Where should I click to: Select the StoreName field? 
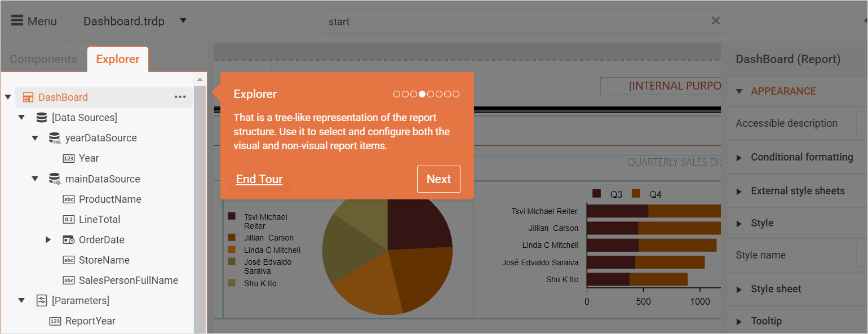tap(104, 260)
